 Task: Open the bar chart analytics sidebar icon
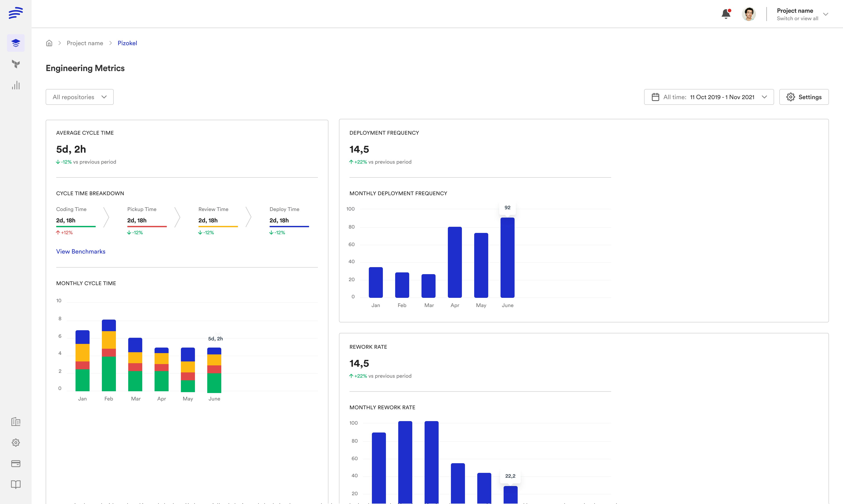16,86
